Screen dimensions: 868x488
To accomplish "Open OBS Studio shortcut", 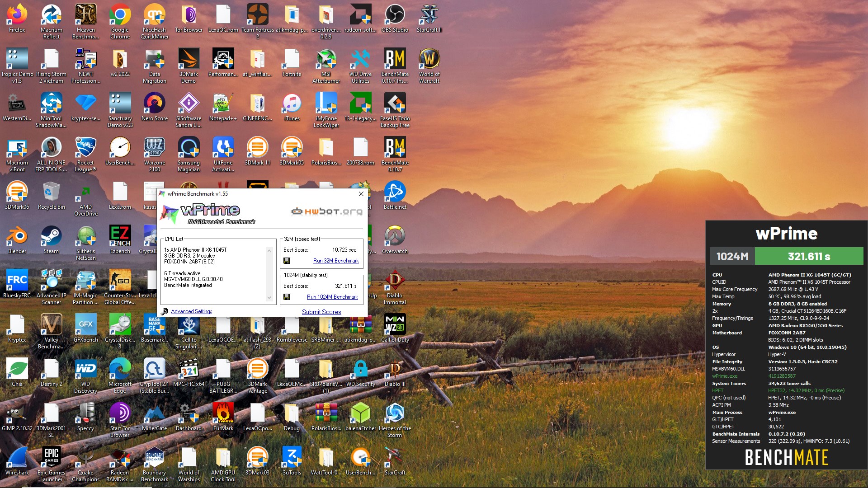I will (395, 18).
